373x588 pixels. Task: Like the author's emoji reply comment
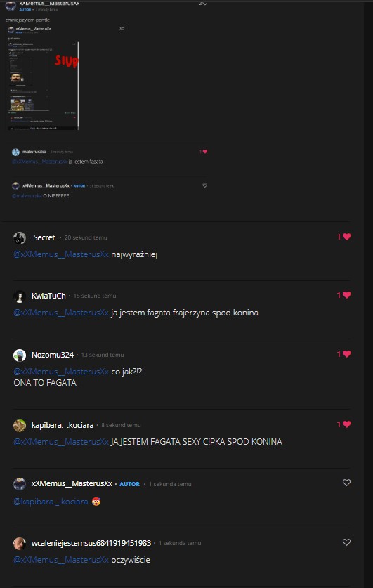point(346,483)
